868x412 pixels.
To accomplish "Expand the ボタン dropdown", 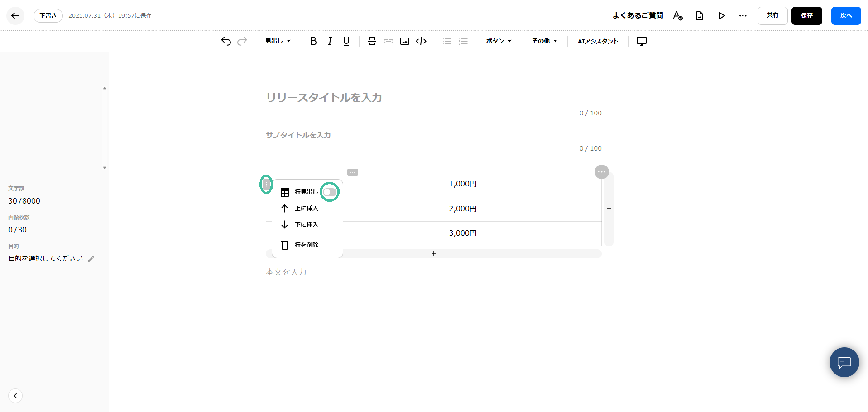I will coord(498,41).
